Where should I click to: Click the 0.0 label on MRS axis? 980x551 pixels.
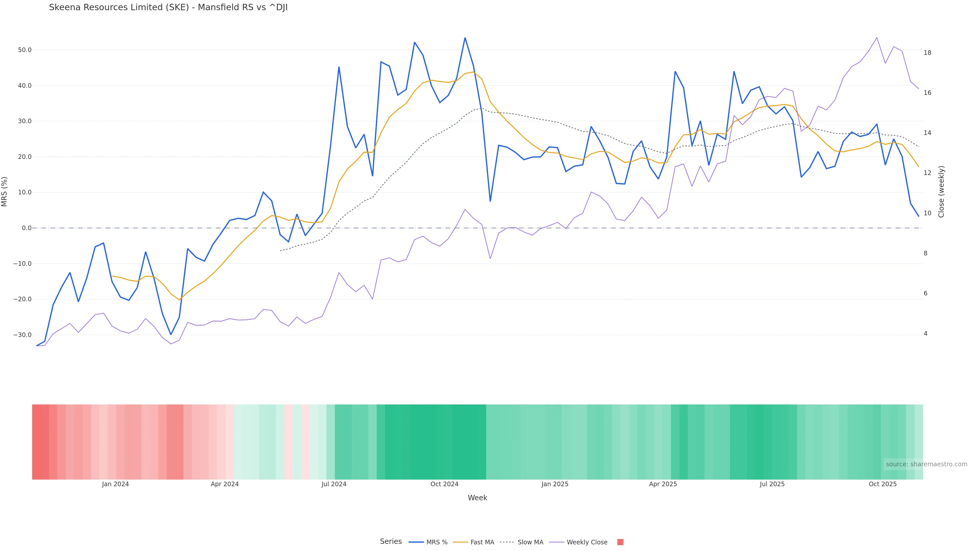27,228
